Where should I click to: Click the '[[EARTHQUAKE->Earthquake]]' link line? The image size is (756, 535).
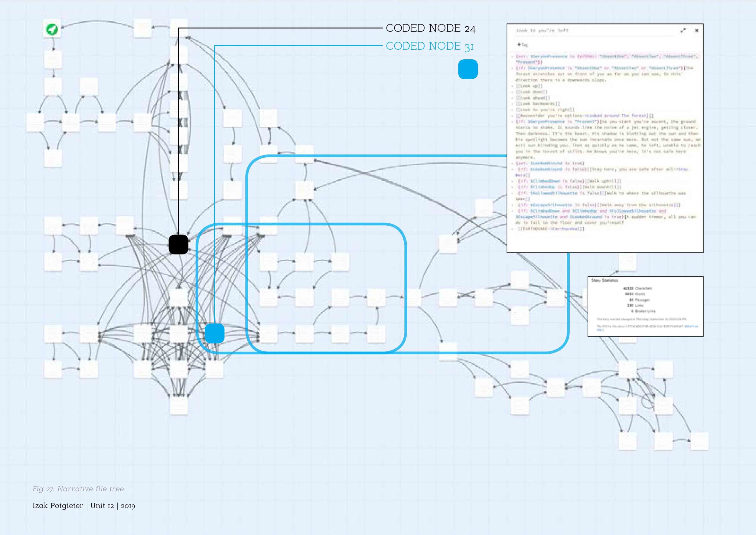[551, 229]
